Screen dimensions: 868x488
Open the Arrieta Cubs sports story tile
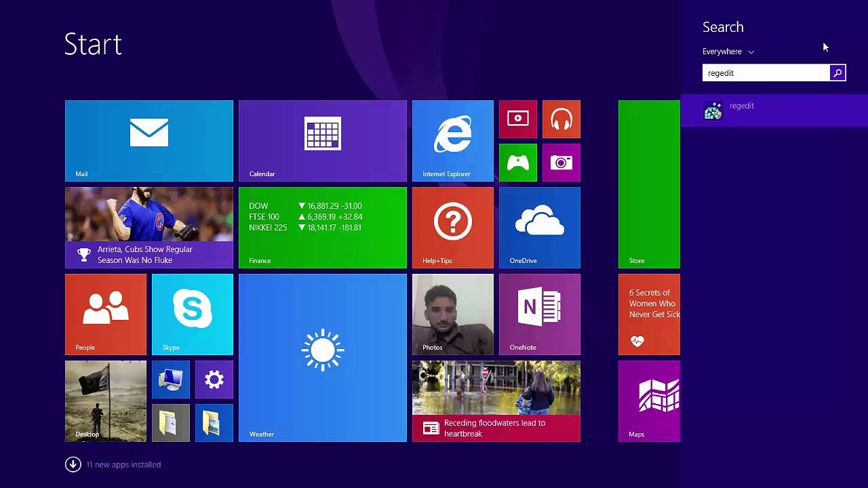[149, 228]
